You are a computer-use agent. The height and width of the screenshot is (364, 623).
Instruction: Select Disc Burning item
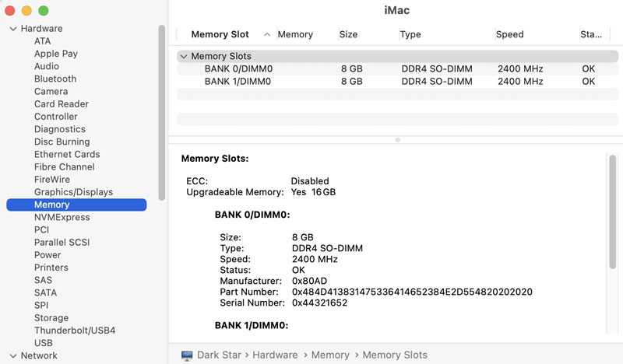coord(62,142)
